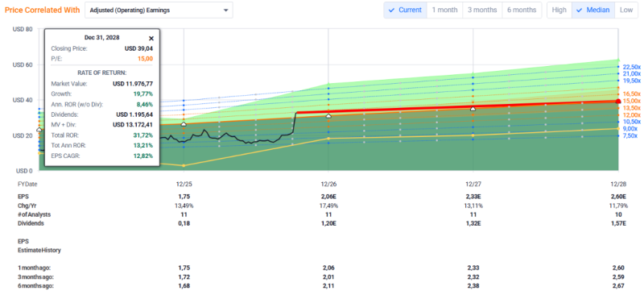Viewport: 644px width, 295px height.
Task: Click the USD 60 axis label
Action: pos(23,64)
